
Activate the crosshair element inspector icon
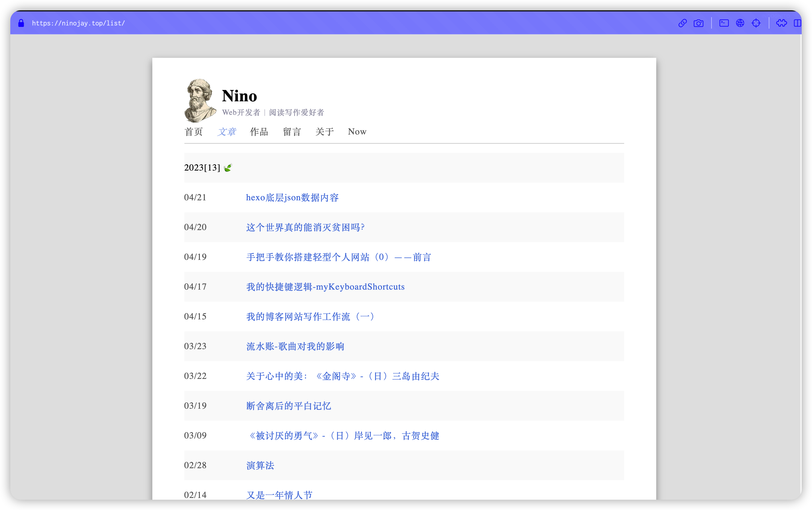click(756, 23)
